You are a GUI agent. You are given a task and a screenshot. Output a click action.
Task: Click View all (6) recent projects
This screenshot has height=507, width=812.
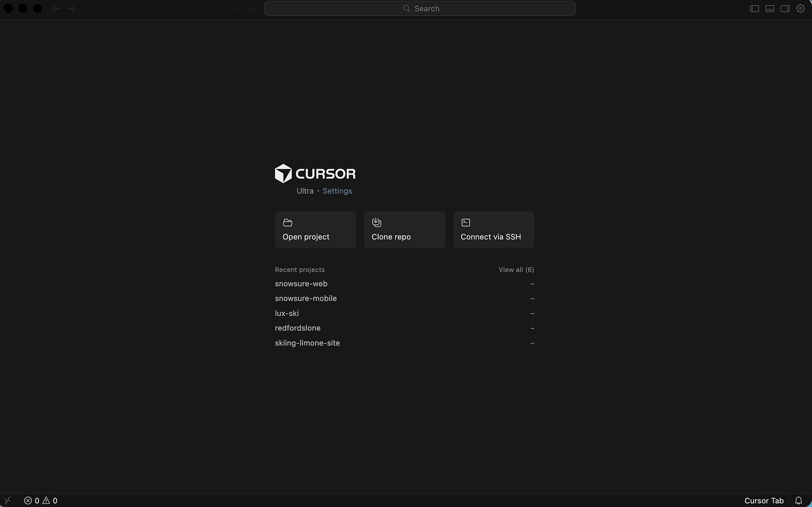click(516, 269)
